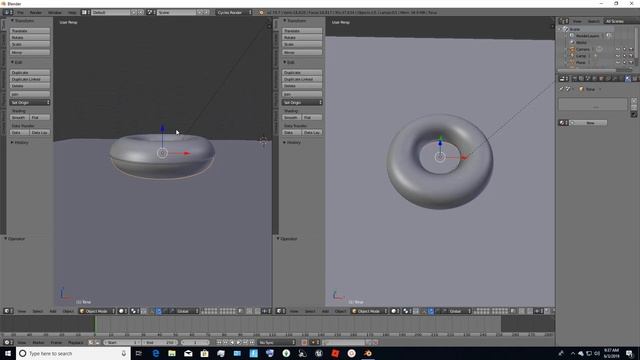Click the left viewport's editor type icon
The height and width of the screenshot is (360, 640).
click(8, 311)
